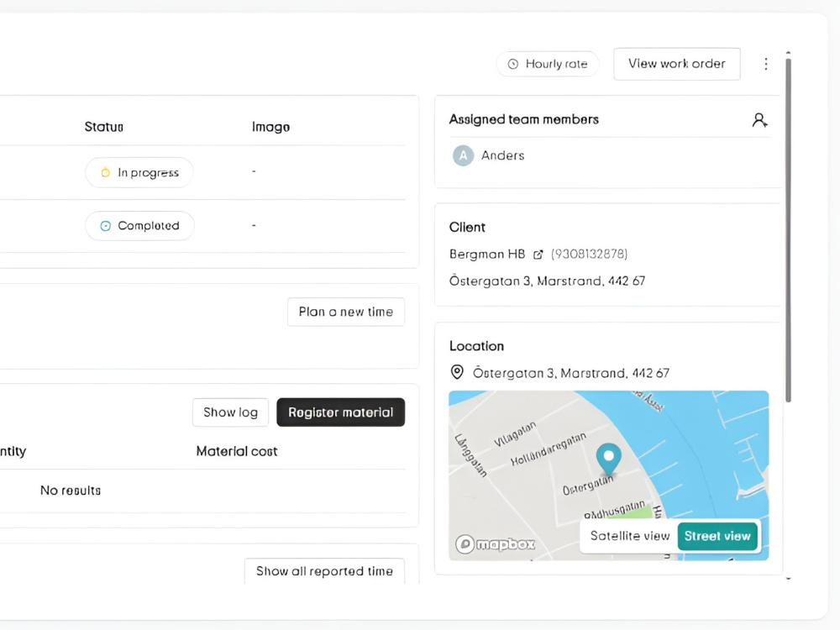The image size is (840, 630).
Task: Click the Image column header
Action: 270,127
